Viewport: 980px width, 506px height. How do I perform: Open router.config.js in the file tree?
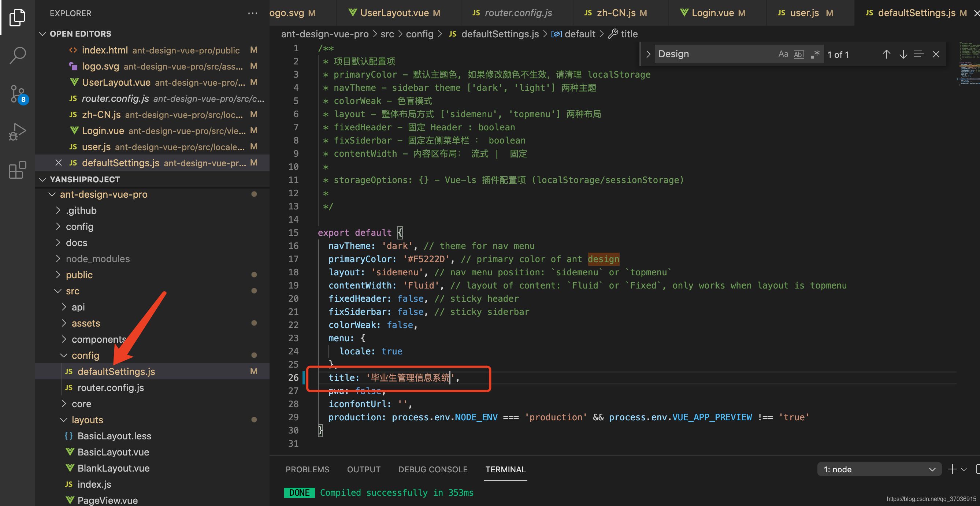[x=110, y=387]
